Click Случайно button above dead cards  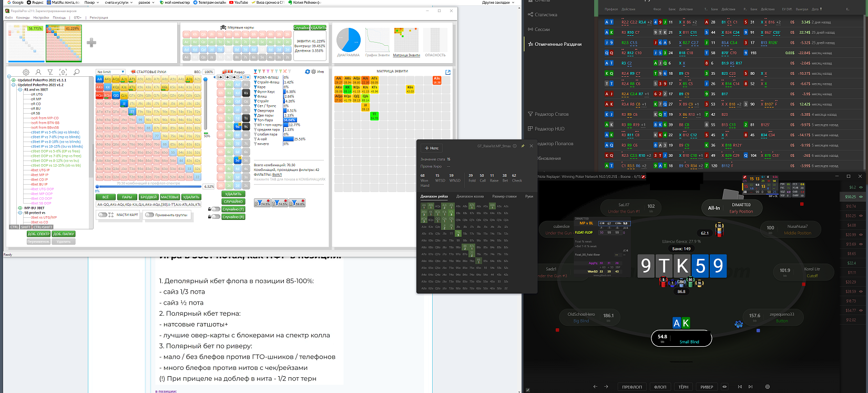pyautogui.click(x=301, y=27)
